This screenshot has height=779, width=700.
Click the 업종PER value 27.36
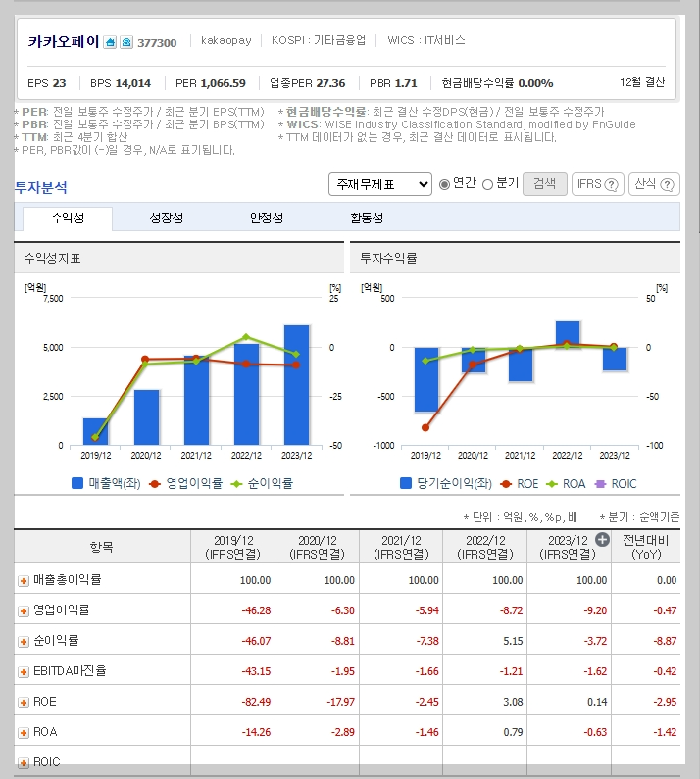330,83
